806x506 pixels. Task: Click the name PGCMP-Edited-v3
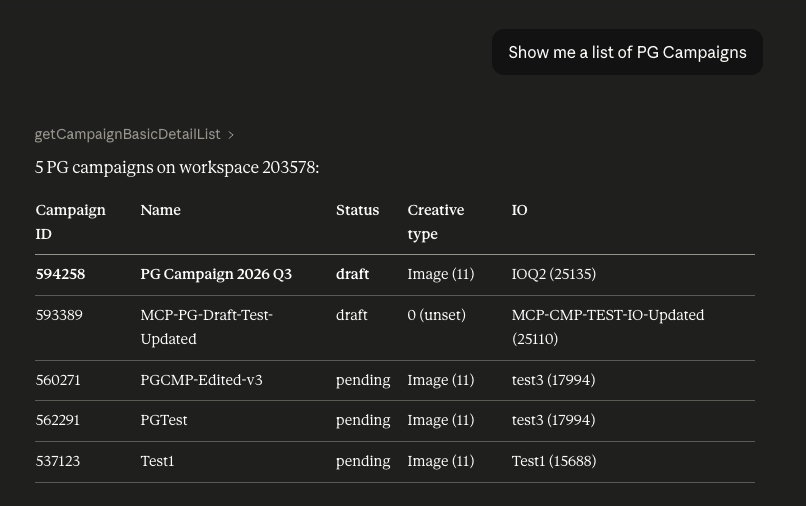(202, 380)
